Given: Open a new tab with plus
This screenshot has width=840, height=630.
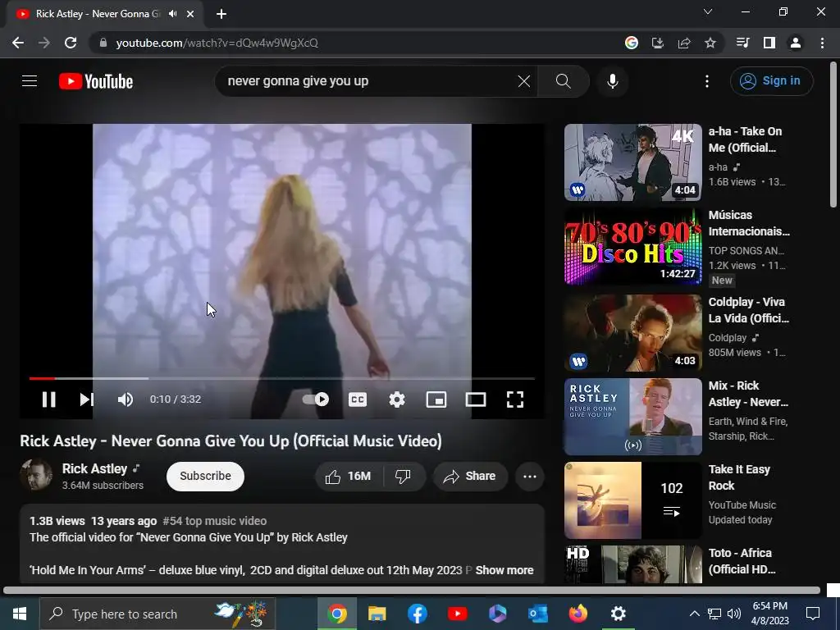Looking at the screenshot, I should (221, 14).
